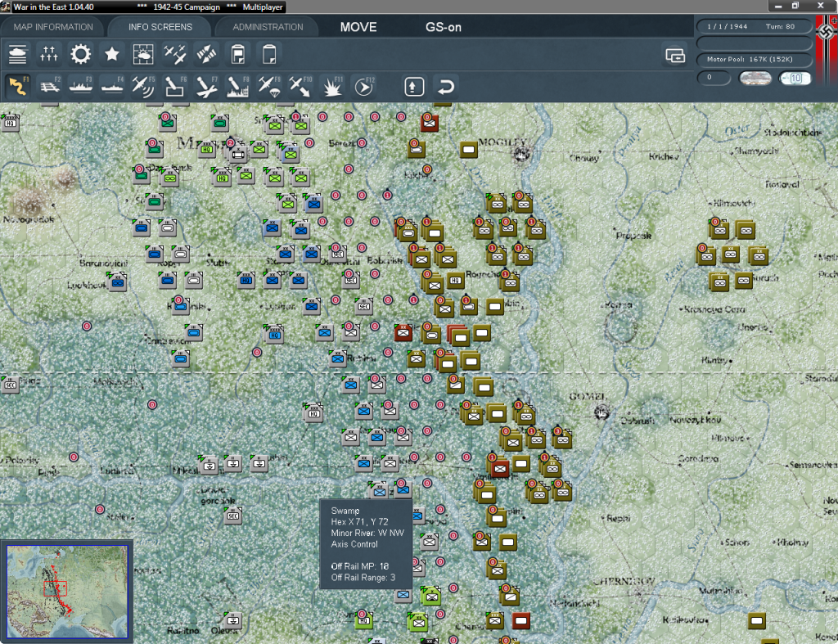The image size is (838, 644).
Task: Click the Repki town label
Action: point(619,518)
